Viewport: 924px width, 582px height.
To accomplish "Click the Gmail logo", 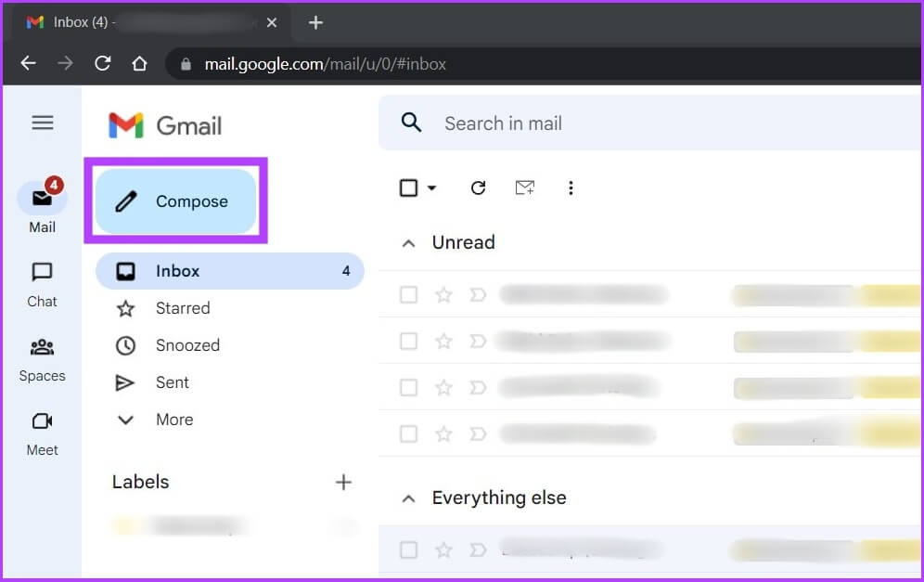I will (x=165, y=125).
